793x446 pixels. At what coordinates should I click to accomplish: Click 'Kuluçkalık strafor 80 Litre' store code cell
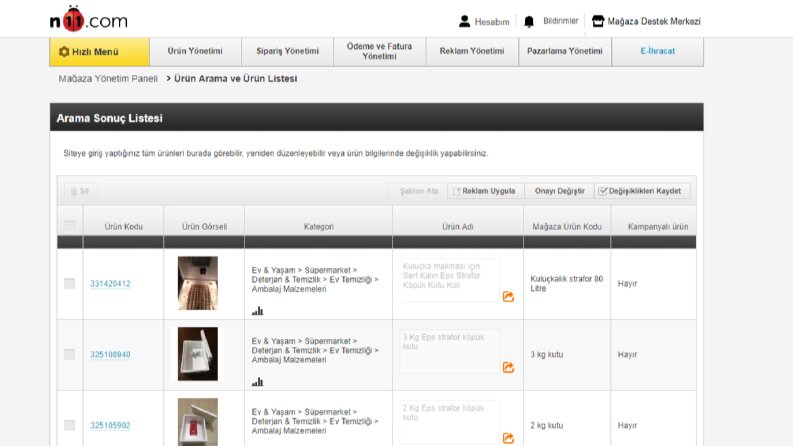click(566, 284)
